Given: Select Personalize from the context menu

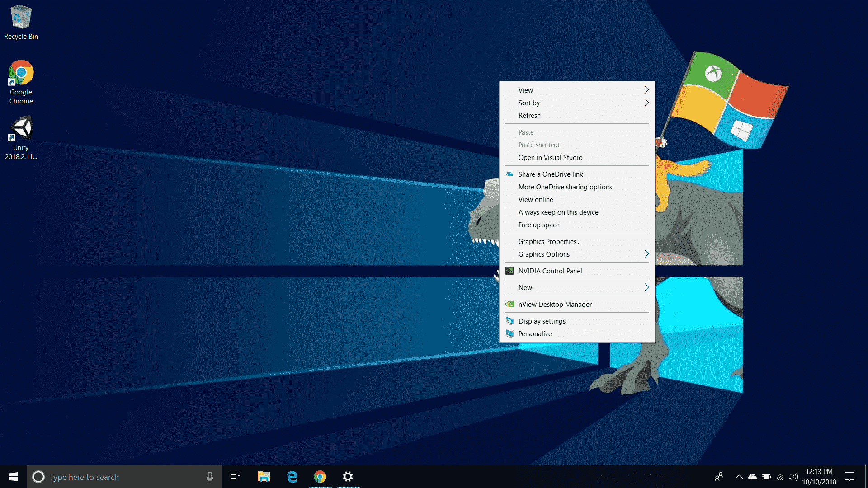Looking at the screenshot, I should coord(577,333).
